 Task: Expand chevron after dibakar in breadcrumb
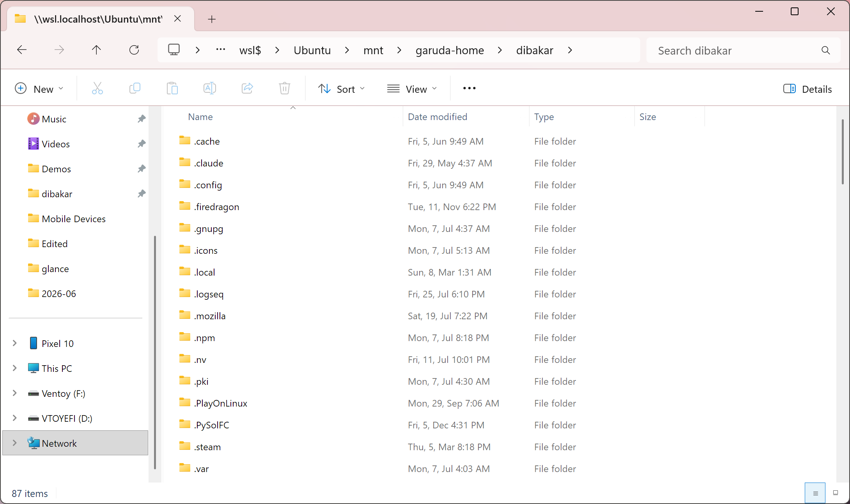[570, 50]
